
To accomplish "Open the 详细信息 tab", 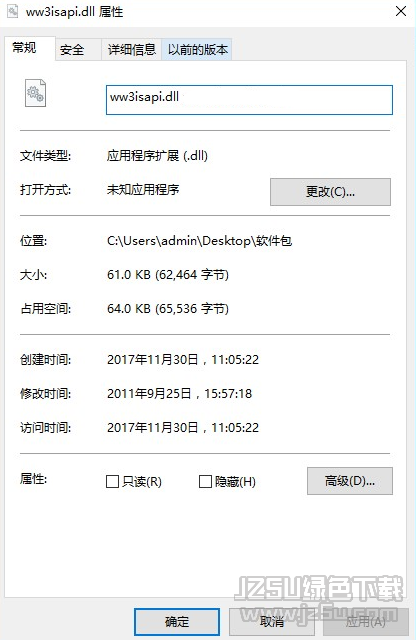I will click(x=131, y=50).
